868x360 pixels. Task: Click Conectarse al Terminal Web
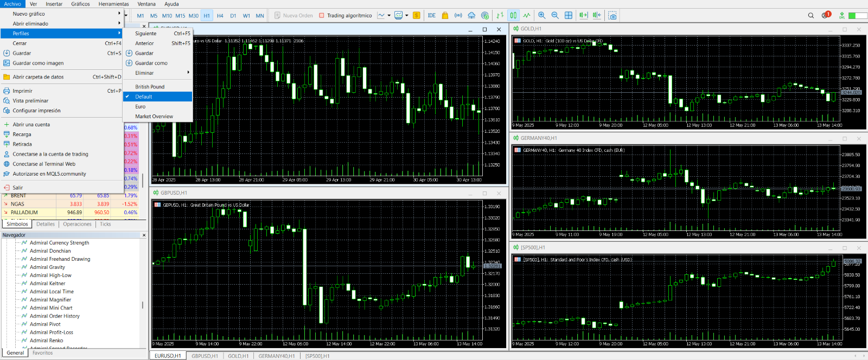[x=61, y=164]
